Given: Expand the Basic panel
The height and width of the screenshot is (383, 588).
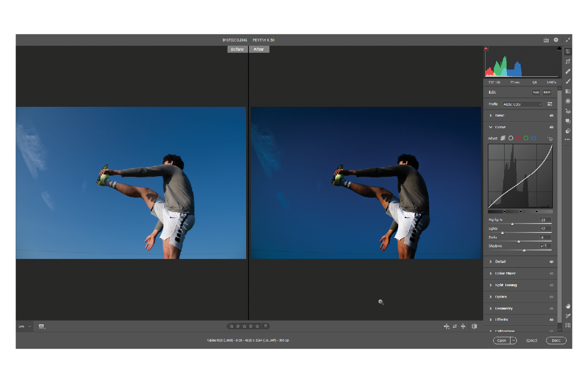Looking at the screenshot, I should [x=490, y=116].
